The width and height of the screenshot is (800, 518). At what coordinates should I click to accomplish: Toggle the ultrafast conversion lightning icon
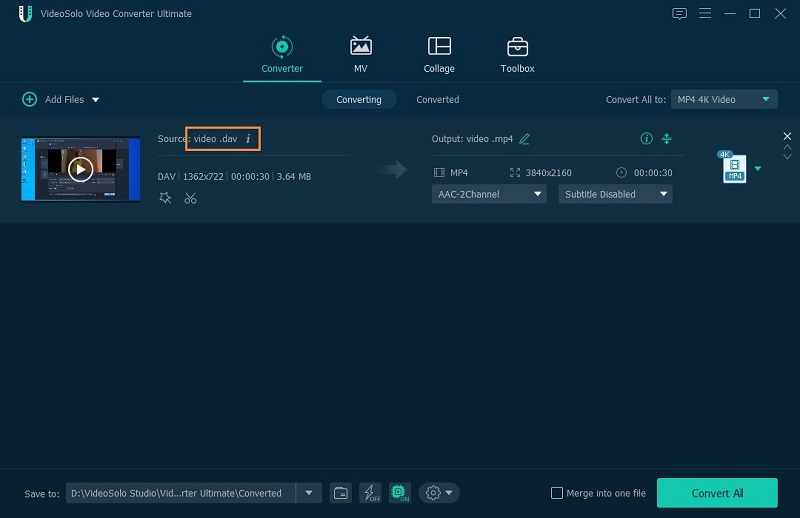tap(370, 493)
